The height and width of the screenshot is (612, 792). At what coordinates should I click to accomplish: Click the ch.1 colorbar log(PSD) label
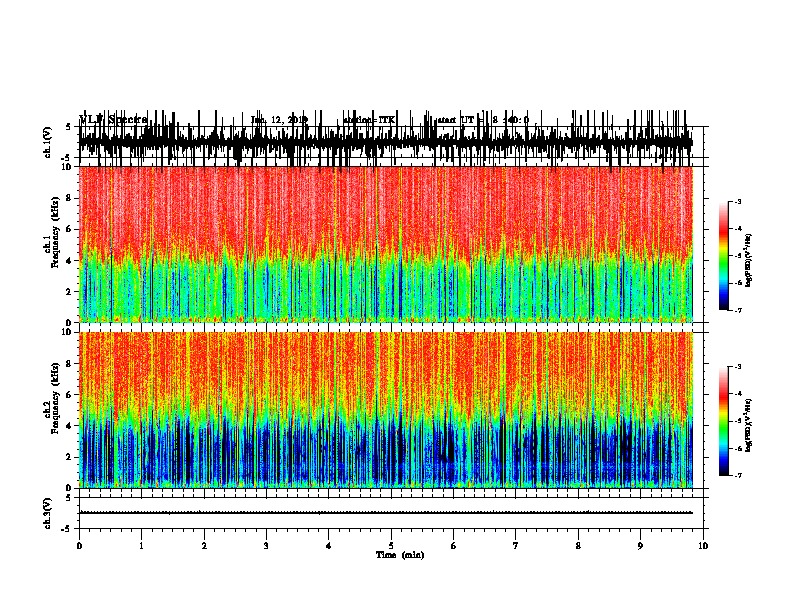click(748, 261)
